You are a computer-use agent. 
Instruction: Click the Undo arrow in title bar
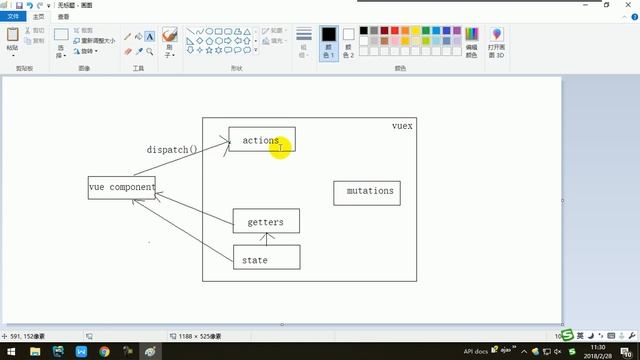click(x=30, y=5)
